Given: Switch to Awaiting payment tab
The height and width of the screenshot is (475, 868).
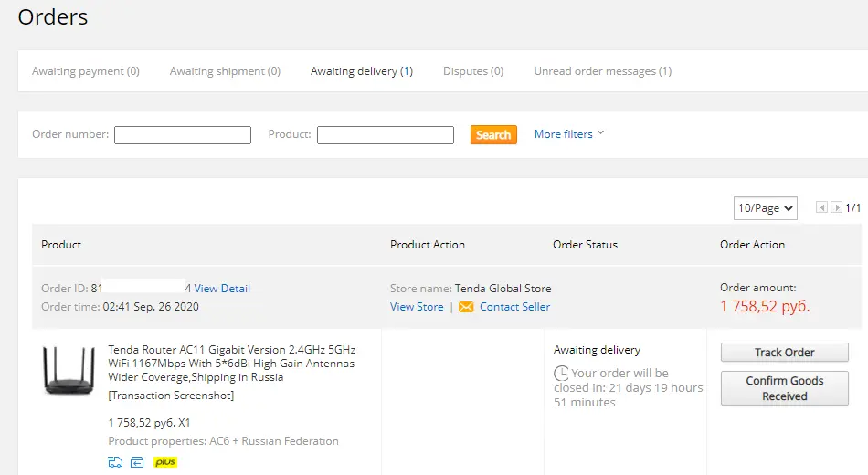Looking at the screenshot, I should coord(86,71).
